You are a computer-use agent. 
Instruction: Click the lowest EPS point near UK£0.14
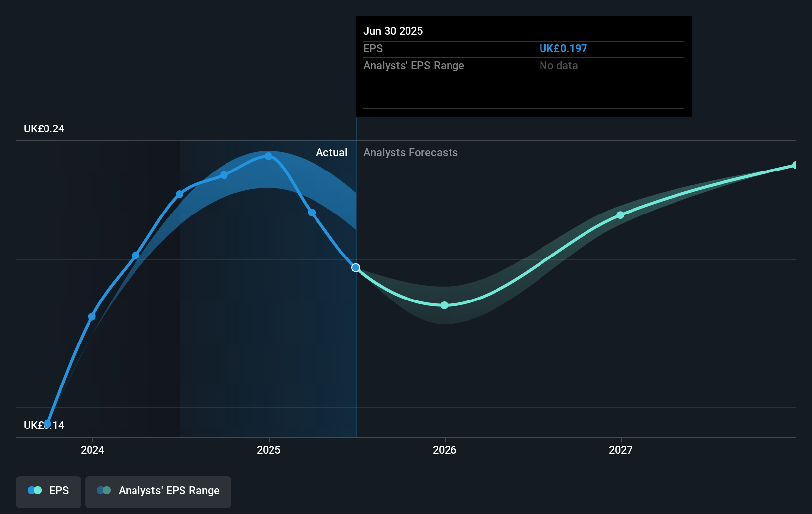[x=47, y=424]
